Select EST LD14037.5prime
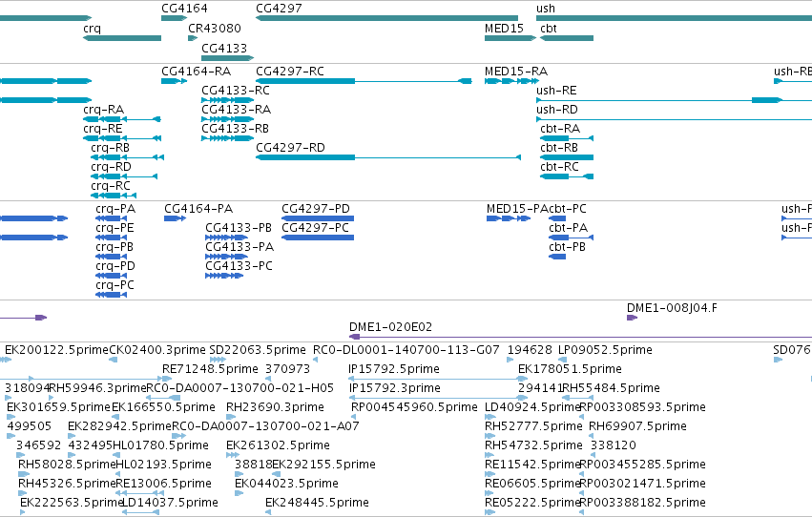The image size is (812, 517). coord(170,504)
